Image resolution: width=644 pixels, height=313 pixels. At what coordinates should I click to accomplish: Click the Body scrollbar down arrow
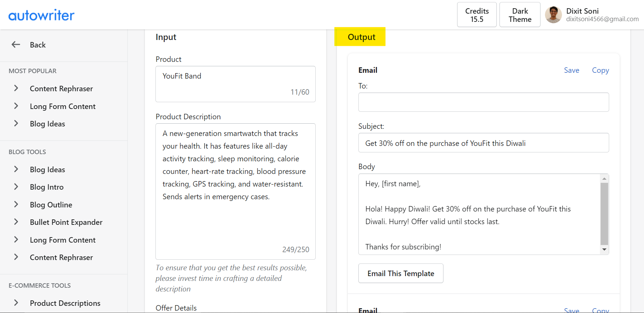[x=604, y=249]
